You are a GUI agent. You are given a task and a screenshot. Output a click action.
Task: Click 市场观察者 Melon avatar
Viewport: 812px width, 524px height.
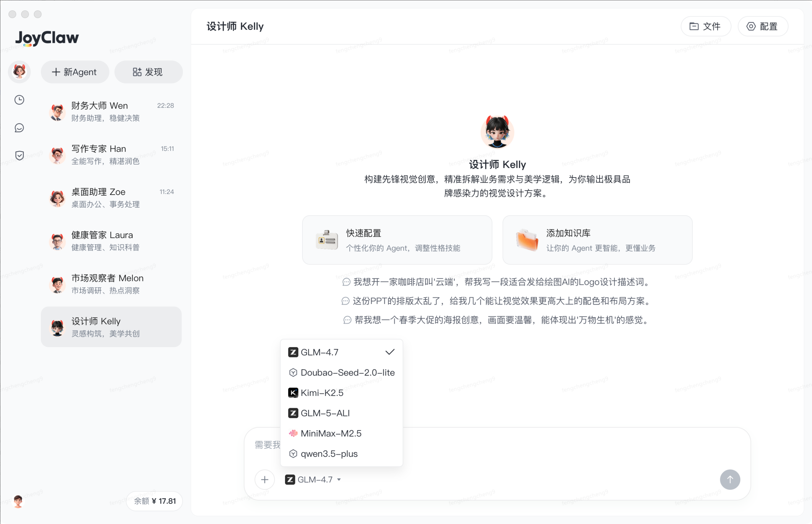57,284
